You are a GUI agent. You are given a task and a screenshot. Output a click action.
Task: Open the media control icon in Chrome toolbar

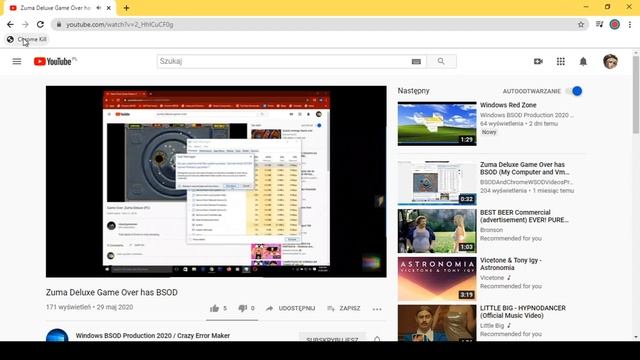click(x=599, y=24)
